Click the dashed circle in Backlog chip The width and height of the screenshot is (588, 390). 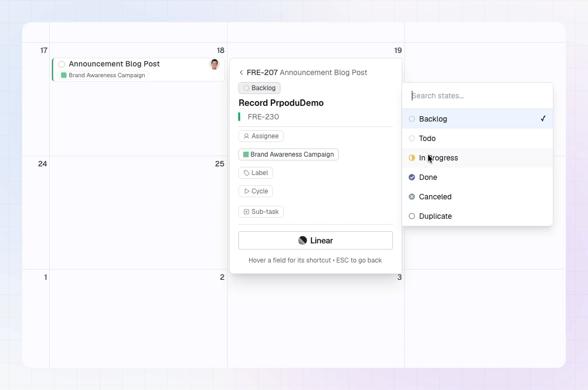[246, 88]
